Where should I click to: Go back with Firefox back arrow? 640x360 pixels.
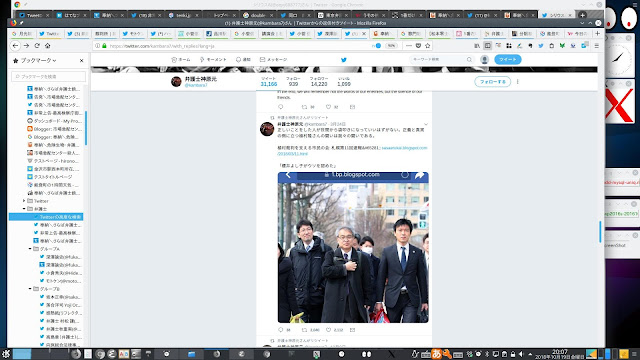tap(16, 46)
